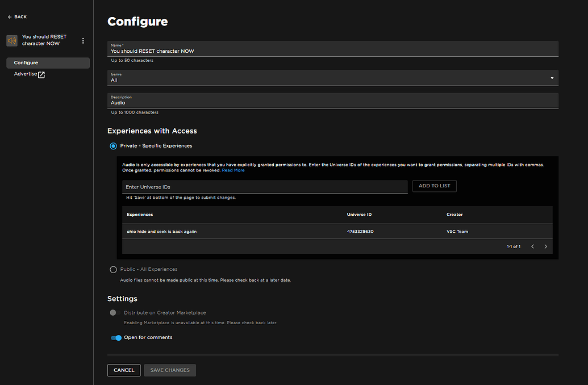Open the three-dot options menu
Viewport: 588px width, 385px height.
pos(83,41)
